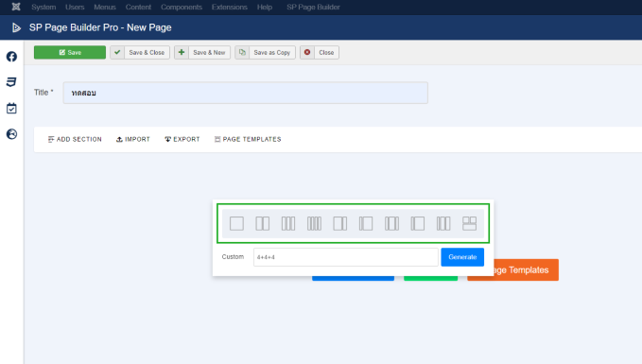This screenshot has height=364, width=642.
Task: Open the Extensions menu
Action: 229,7
